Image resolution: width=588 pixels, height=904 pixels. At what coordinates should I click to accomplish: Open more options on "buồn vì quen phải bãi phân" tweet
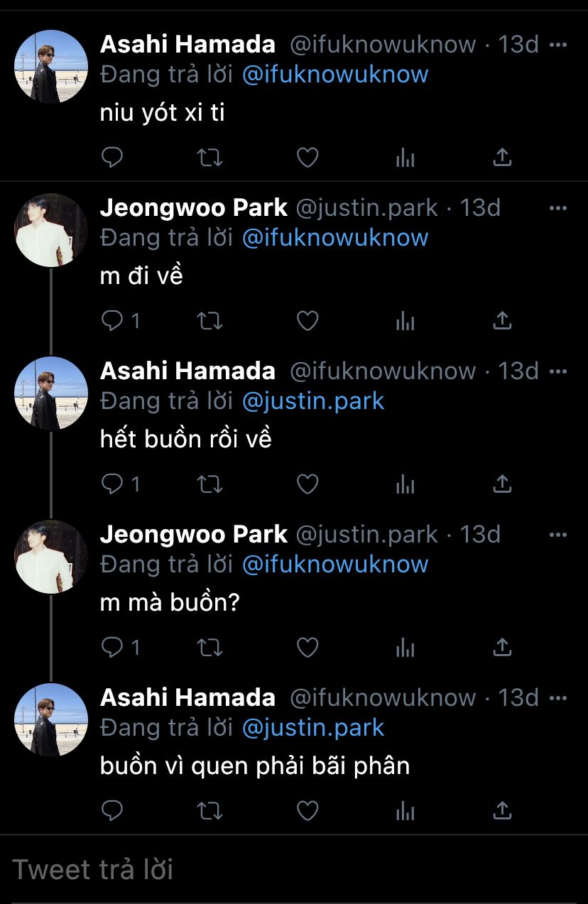point(559,698)
